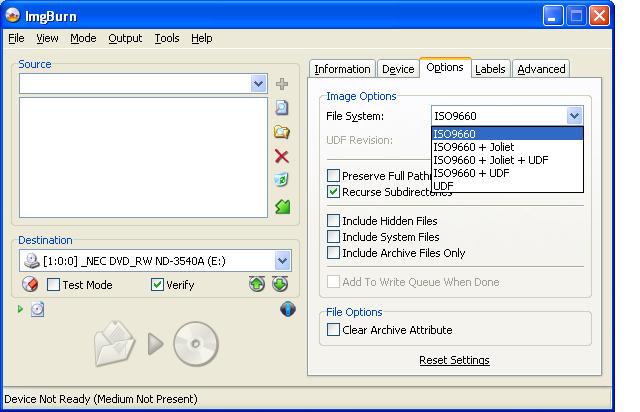640x412 pixels.
Task: Click the blue information ball icon
Action: click(x=288, y=309)
